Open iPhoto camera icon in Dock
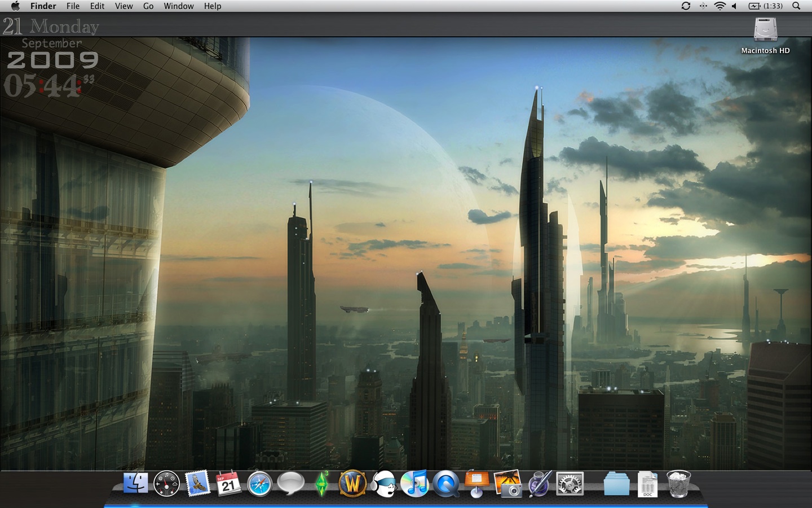 tap(508, 484)
